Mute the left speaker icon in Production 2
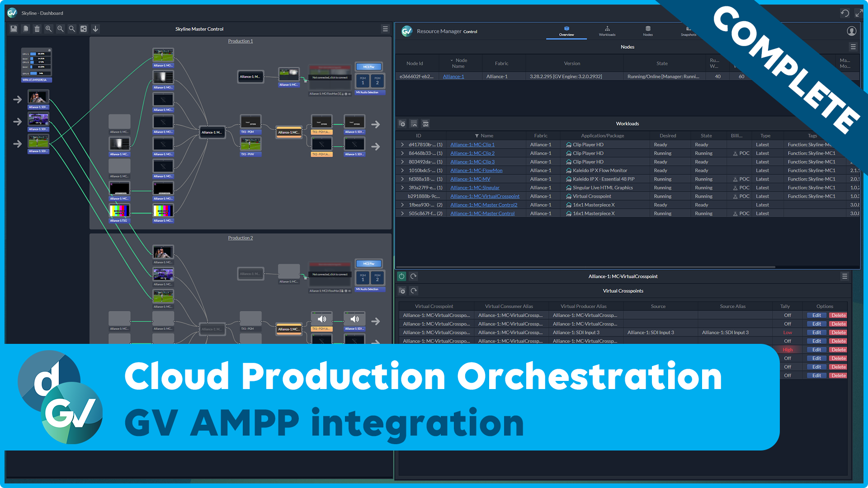Screen dimensions: 868x488 coord(322,319)
